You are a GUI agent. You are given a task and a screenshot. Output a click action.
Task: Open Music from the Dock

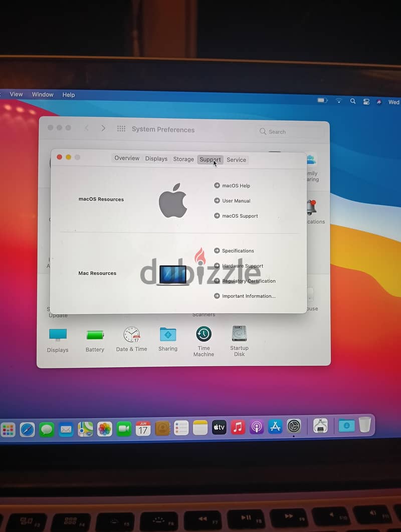(238, 427)
